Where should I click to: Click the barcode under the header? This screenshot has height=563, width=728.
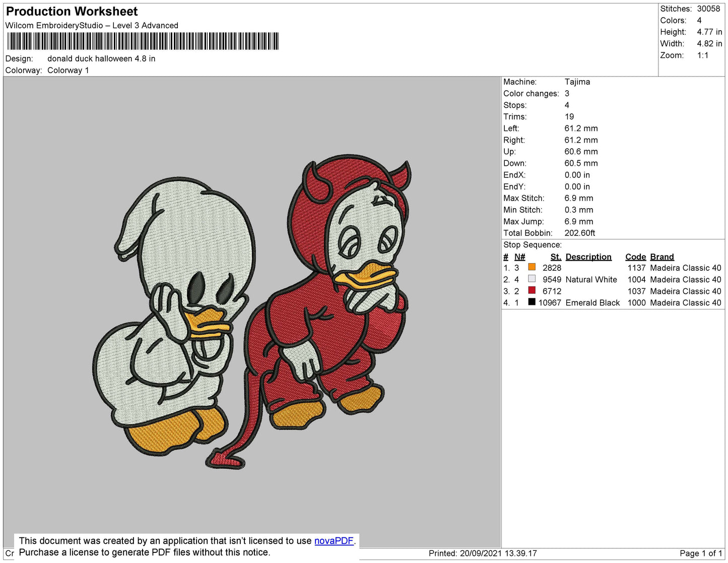[x=143, y=41]
